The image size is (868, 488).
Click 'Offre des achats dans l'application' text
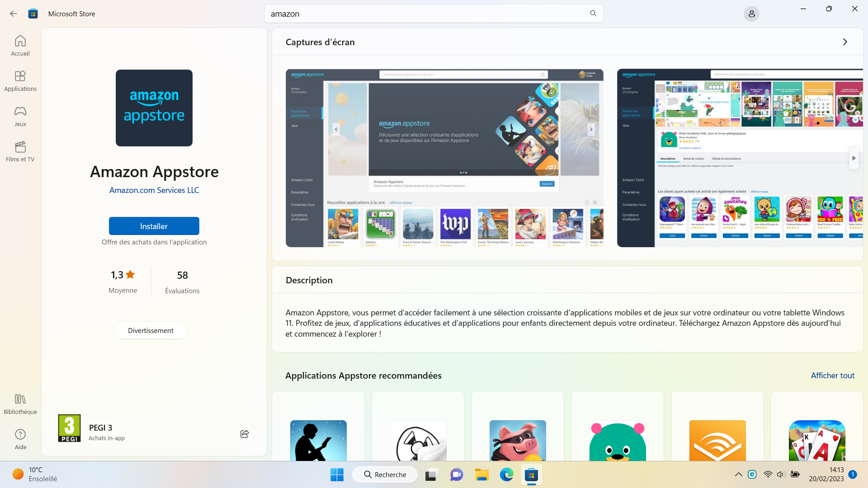point(154,242)
